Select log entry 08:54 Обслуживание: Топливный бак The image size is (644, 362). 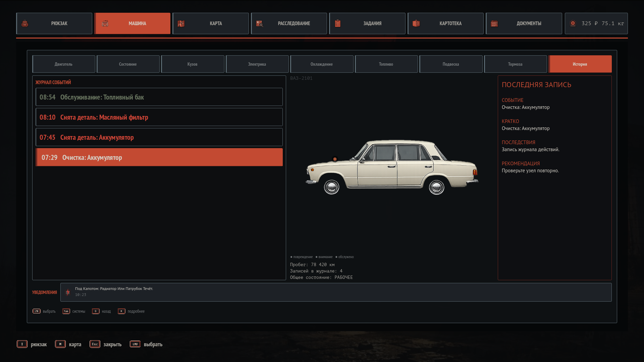[159, 97]
